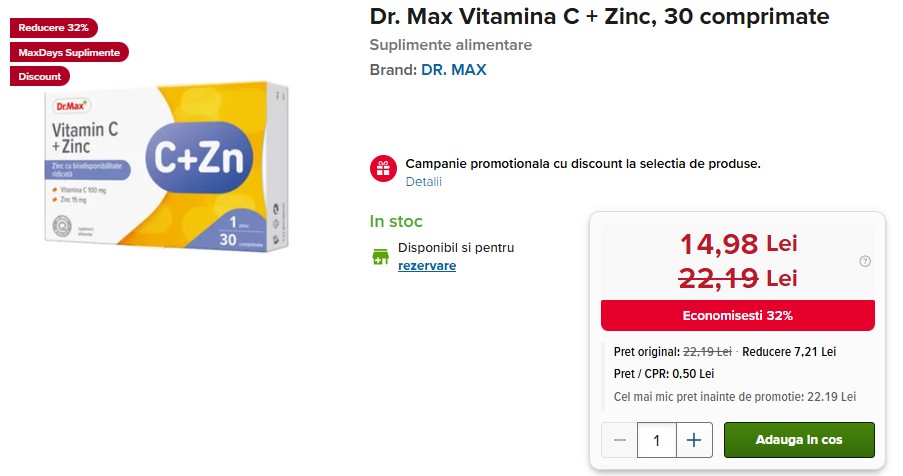
Task: Increase quantity with the plus button
Action: pos(694,440)
